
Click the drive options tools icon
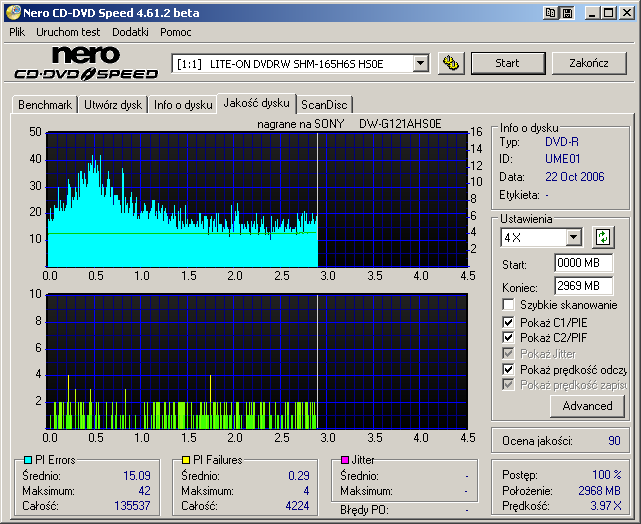click(451, 63)
